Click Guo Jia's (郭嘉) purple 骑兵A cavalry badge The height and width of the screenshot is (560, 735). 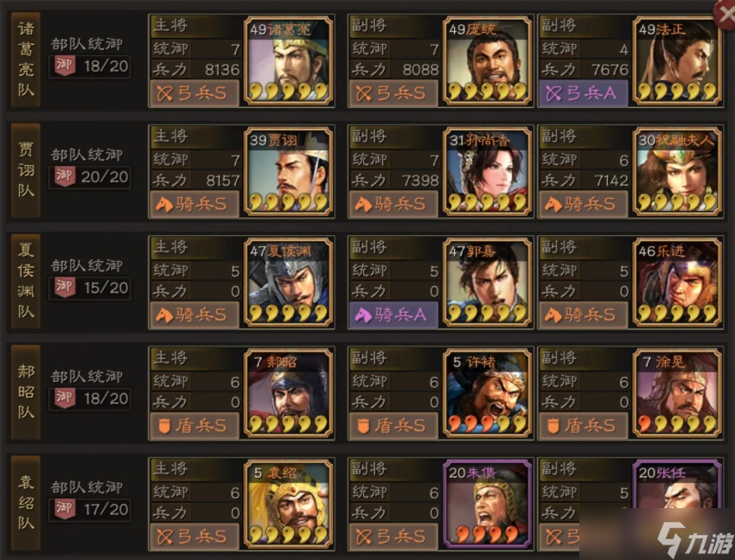click(x=393, y=315)
